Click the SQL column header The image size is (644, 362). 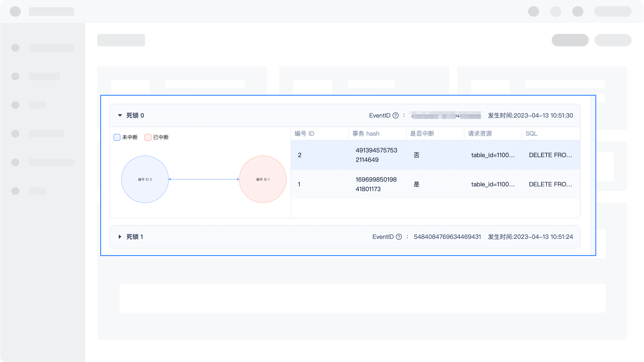pyautogui.click(x=531, y=133)
